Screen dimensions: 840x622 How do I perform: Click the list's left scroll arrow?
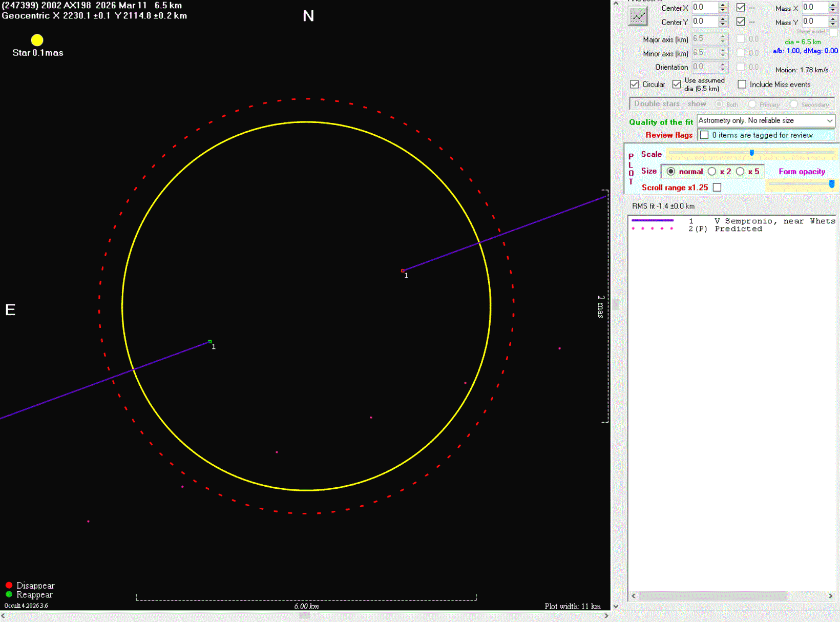click(x=634, y=596)
